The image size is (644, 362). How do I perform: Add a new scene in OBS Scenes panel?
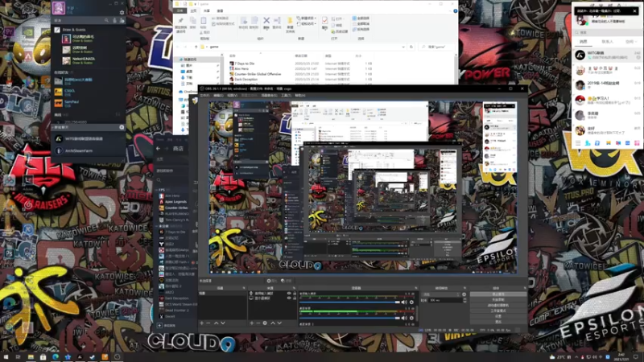(x=202, y=323)
